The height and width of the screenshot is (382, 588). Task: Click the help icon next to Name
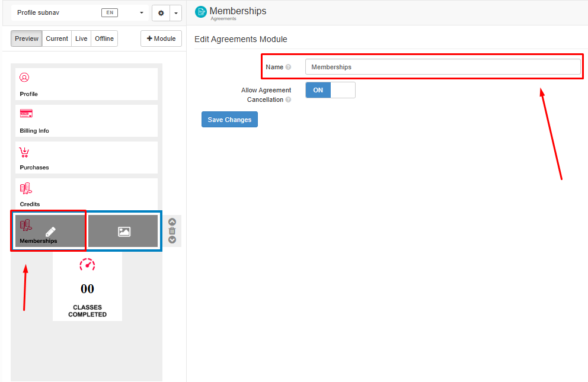point(288,67)
